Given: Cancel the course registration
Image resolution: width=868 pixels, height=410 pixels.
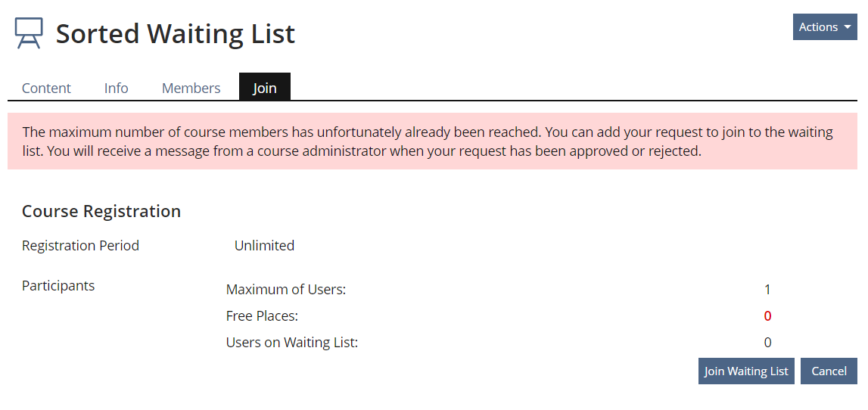Looking at the screenshot, I should pyautogui.click(x=828, y=371).
